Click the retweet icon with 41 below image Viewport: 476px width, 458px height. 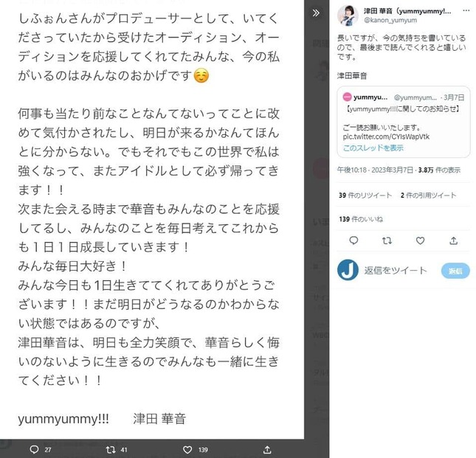(x=111, y=449)
